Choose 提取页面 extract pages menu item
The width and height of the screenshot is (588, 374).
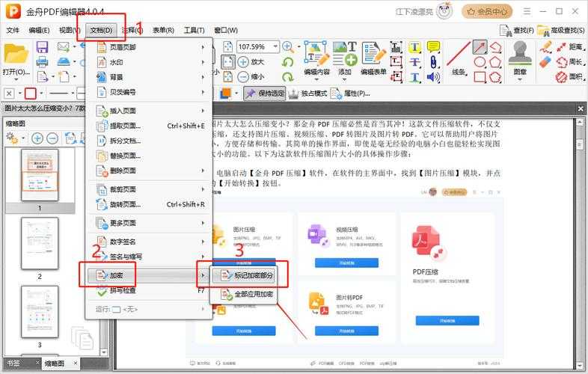pos(150,126)
